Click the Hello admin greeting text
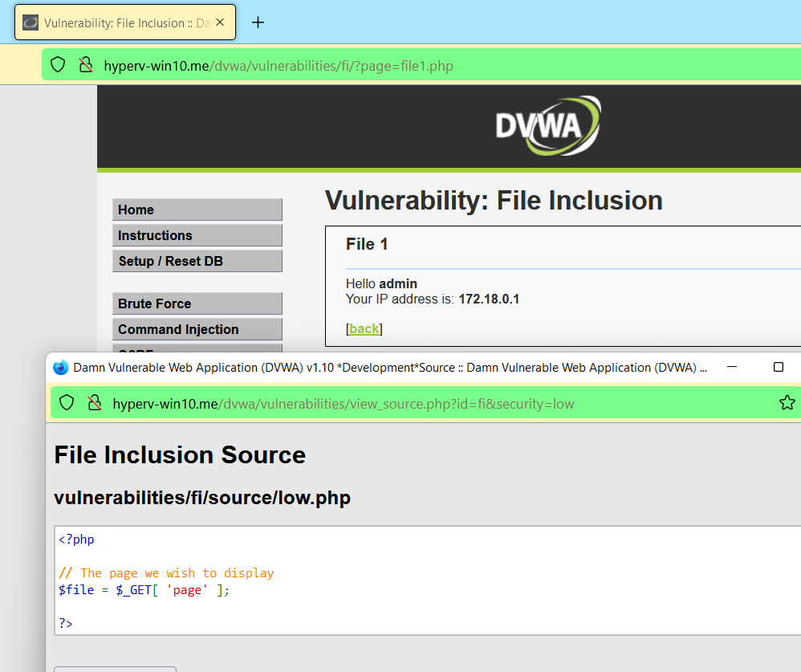The height and width of the screenshot is (672, 801). click(x=381, y=283)
